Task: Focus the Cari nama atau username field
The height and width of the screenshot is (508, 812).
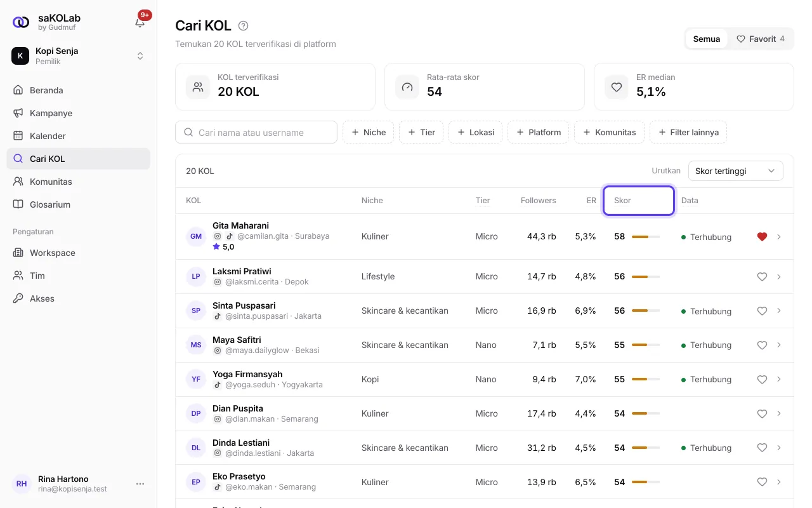Action: 256,132
